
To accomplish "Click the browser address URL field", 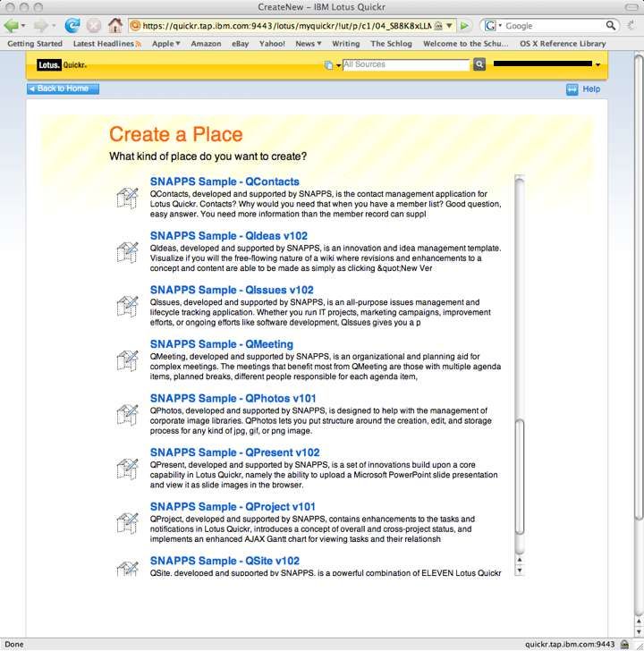I will click(286, 26).
